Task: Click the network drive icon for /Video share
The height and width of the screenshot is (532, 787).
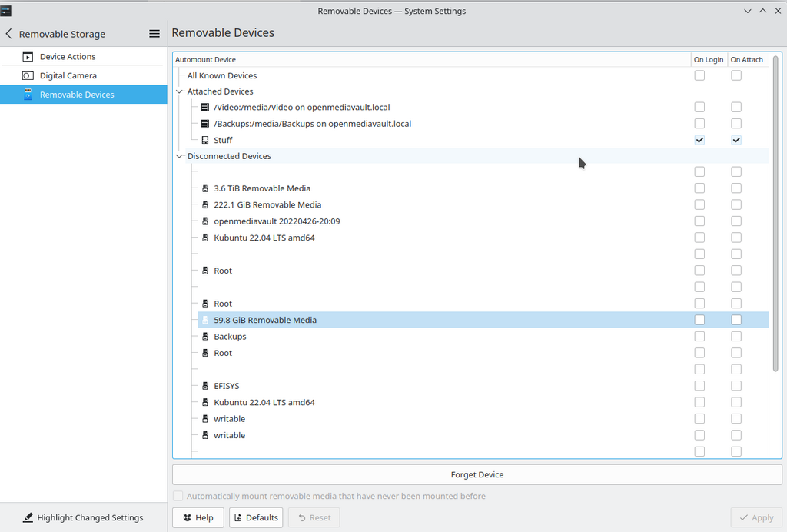Action: 205,108
